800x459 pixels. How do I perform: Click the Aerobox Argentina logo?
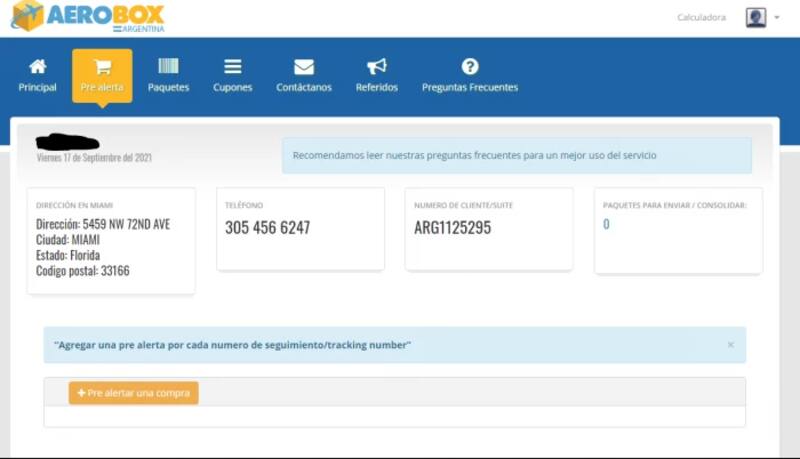pyautogui.click(x=87, y=17)
